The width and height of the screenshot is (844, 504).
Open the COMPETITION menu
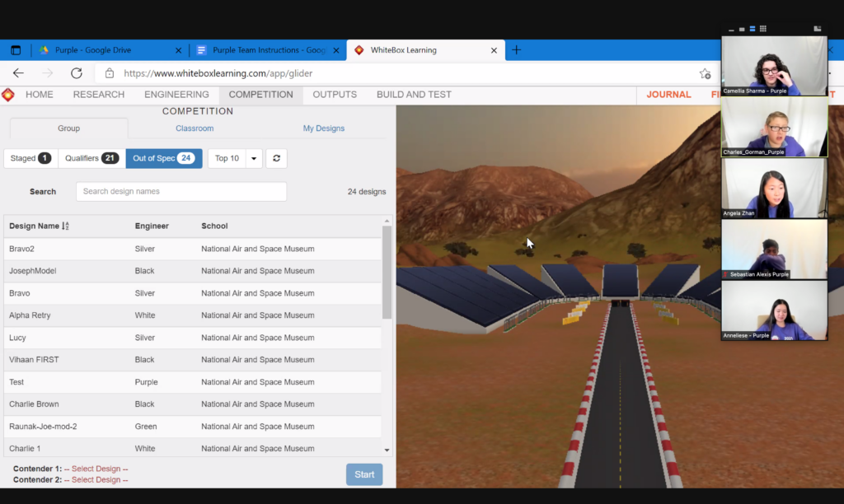coord(261,95)
